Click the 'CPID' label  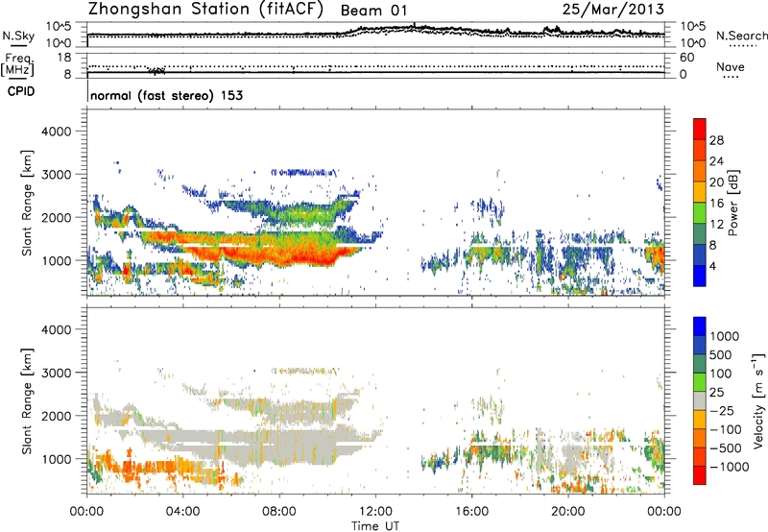[20, 91]
